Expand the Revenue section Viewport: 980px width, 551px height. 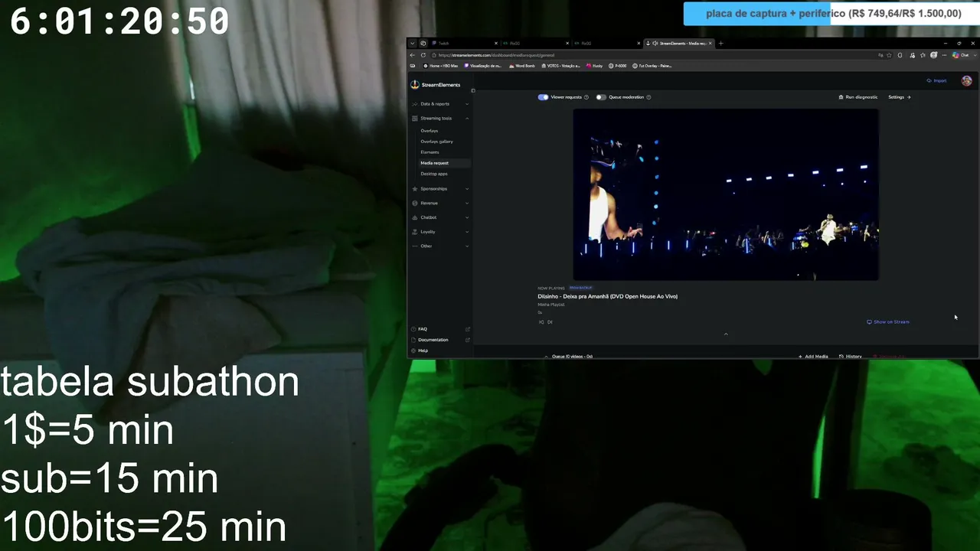coord(440,203)
